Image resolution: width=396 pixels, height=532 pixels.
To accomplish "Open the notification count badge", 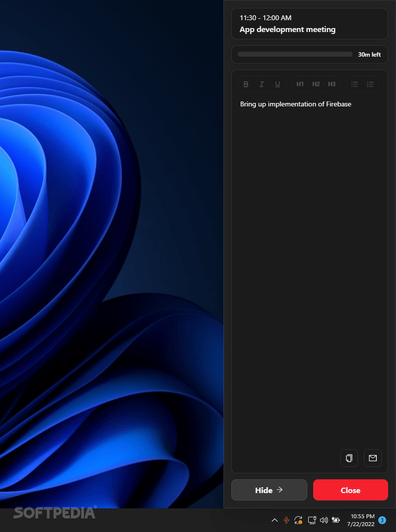I will [382, 520].
